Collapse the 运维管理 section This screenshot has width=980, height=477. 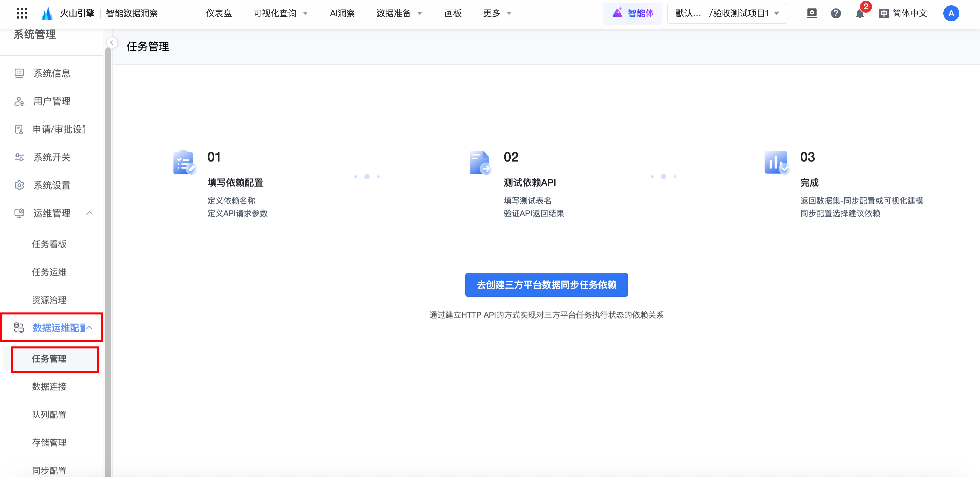point(89,213)
